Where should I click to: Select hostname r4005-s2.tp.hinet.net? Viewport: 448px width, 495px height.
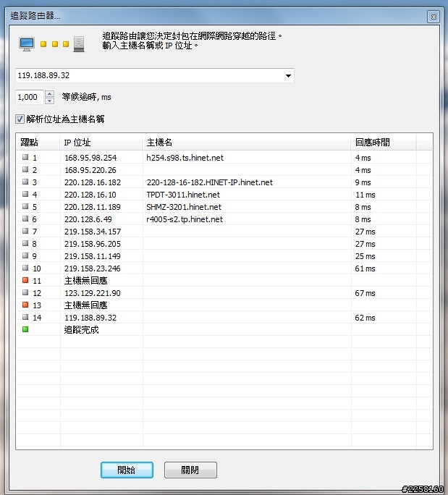185,219
